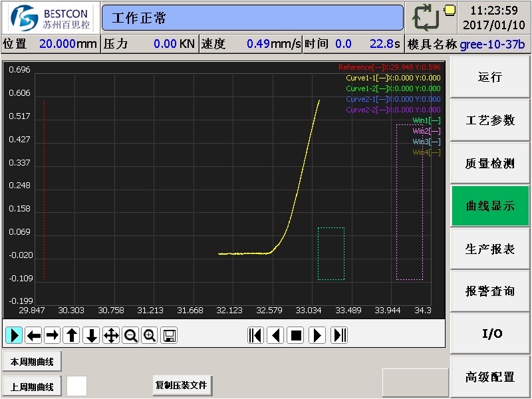Select the four-way move tool icon

[x=111, y=335]
